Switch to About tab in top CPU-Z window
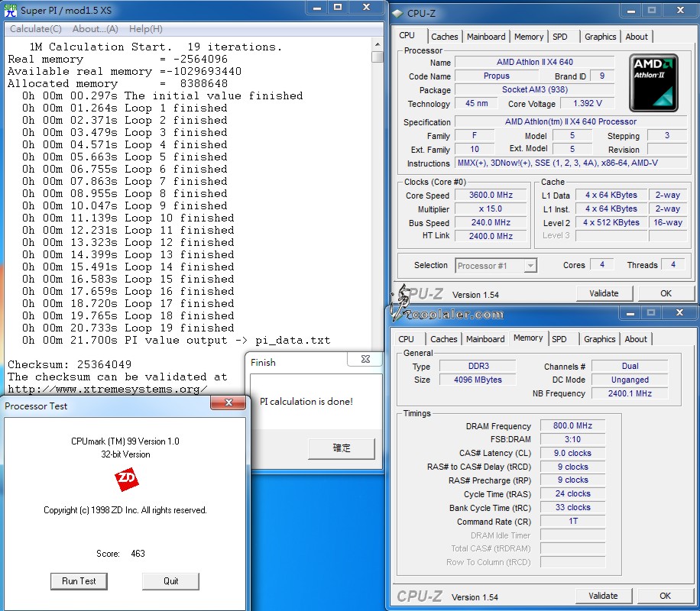The width and height of the screenshot is (700, 611). (636, 37)
